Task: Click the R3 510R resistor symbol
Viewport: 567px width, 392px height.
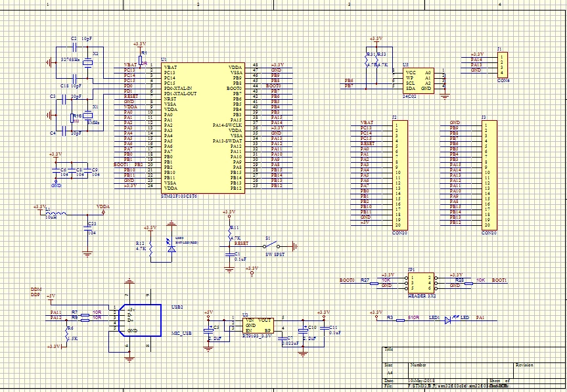Action: (400, 320)
